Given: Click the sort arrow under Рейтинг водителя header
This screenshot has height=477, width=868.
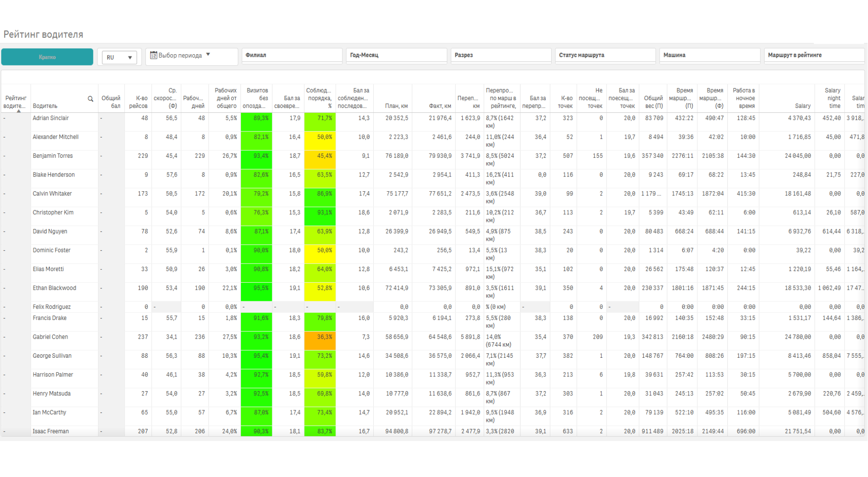Looking at the screenshot, I should 19,111.
